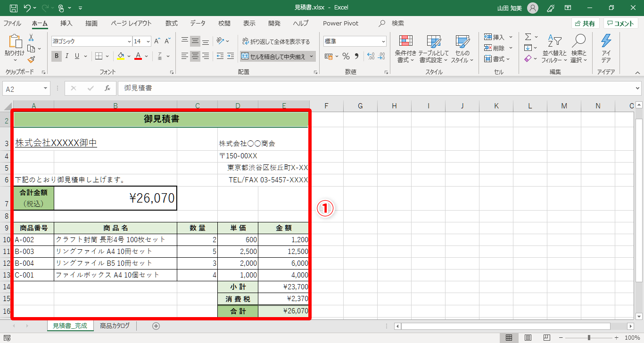Apply percent style to the cell
The width and height of the screenshot is (644, 343).
pos(346,56)
